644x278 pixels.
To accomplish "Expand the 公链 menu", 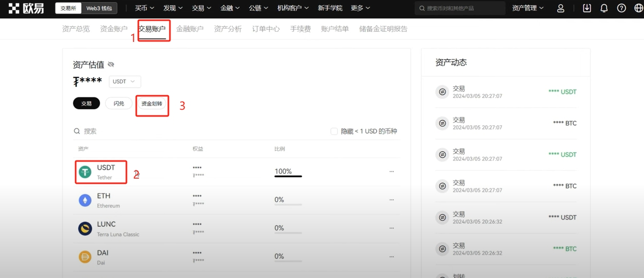I will [x=259, y=8].
